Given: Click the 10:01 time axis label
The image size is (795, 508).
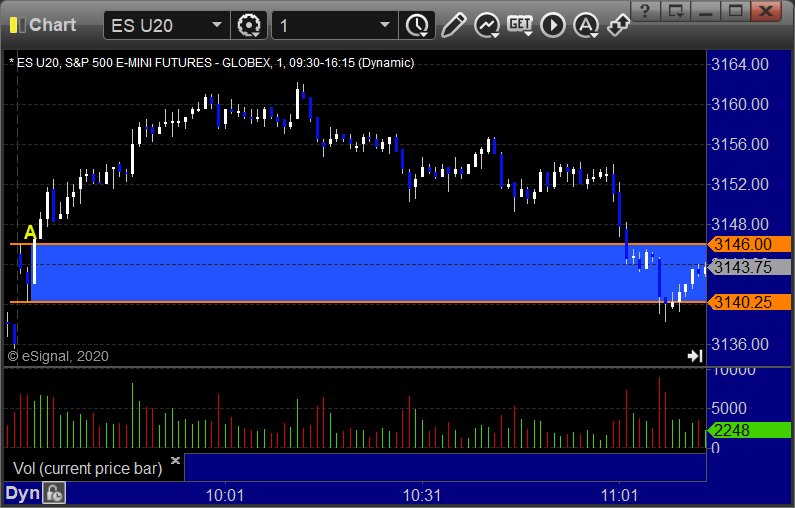Looking at the screenshot, I should 225,495.
